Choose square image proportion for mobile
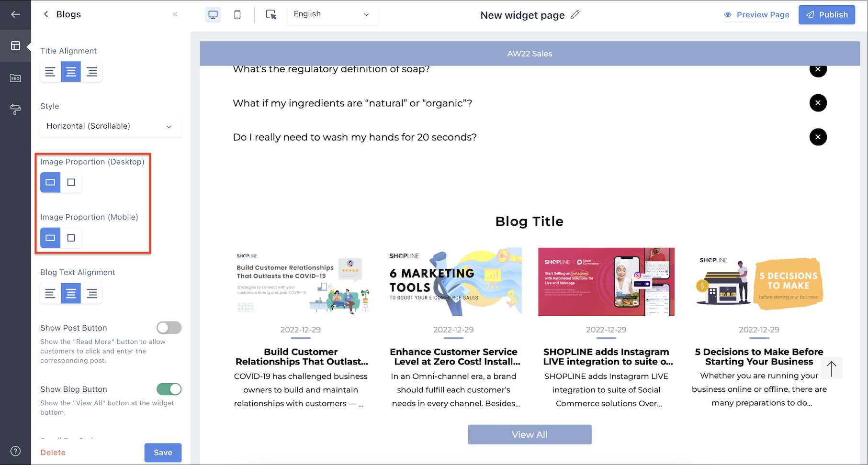This screenshot has width=868, height=465. [71, 238]
